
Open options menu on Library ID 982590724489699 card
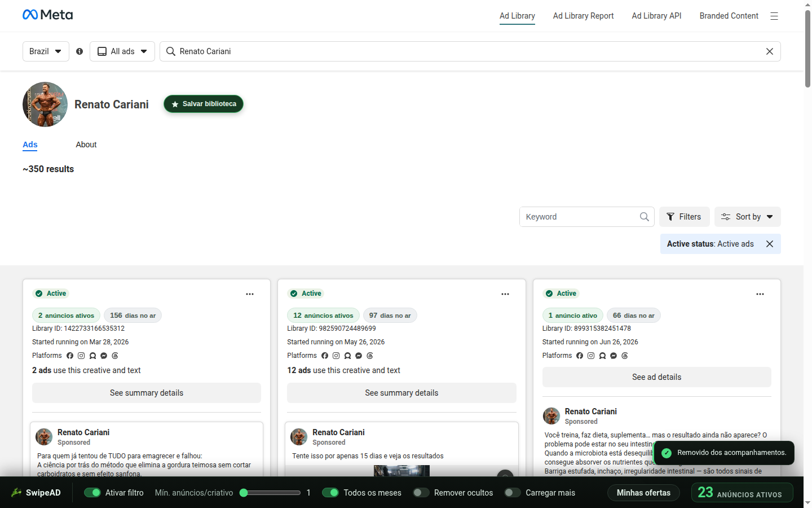pos(505,294)
